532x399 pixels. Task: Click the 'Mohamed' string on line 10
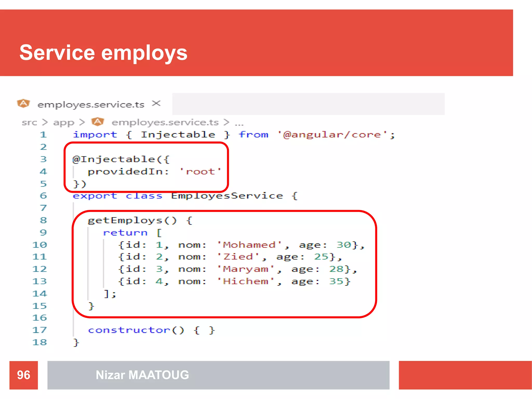249,245
